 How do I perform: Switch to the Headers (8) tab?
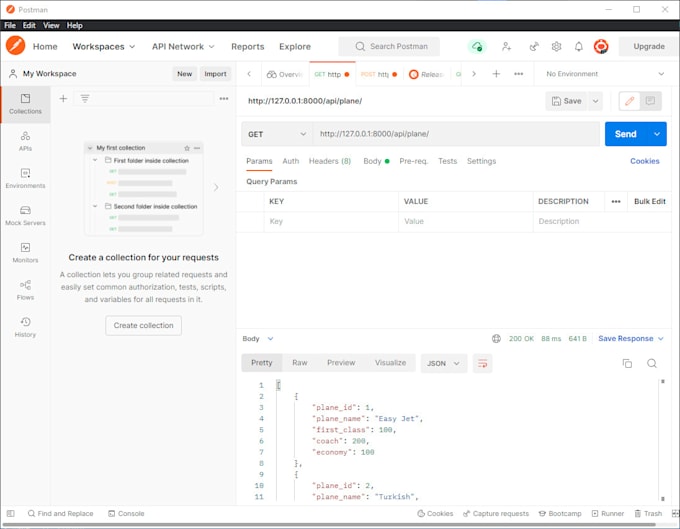pos(330,161)
